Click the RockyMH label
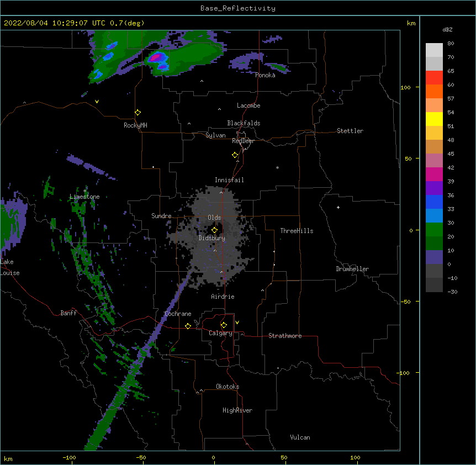Image resolution: width=476 pixels, height=465 pixels. click(x=135, y=125)
